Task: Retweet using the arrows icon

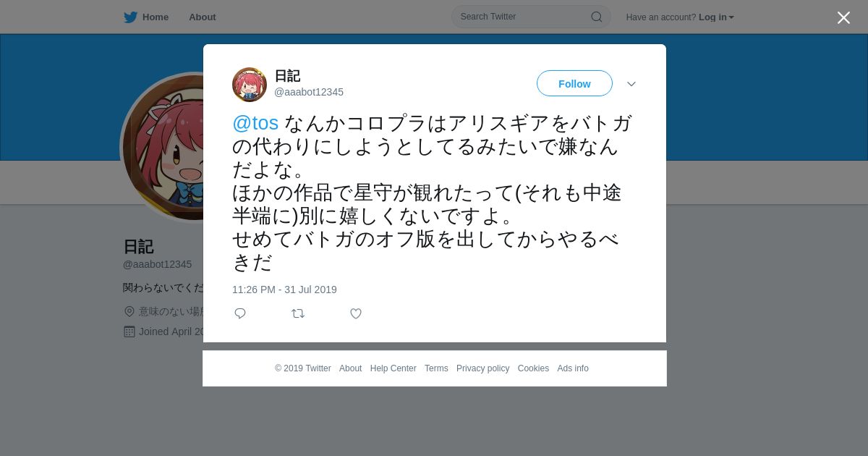Action: tap(298, 313)
